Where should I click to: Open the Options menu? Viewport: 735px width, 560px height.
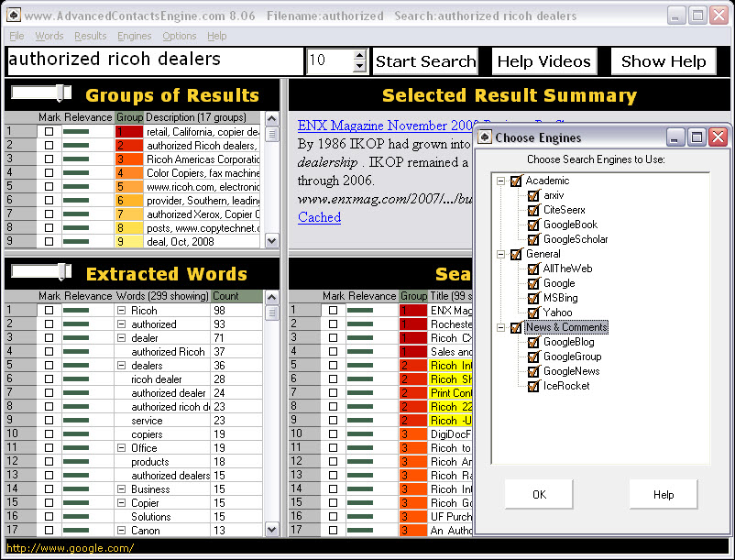[180, 36]
